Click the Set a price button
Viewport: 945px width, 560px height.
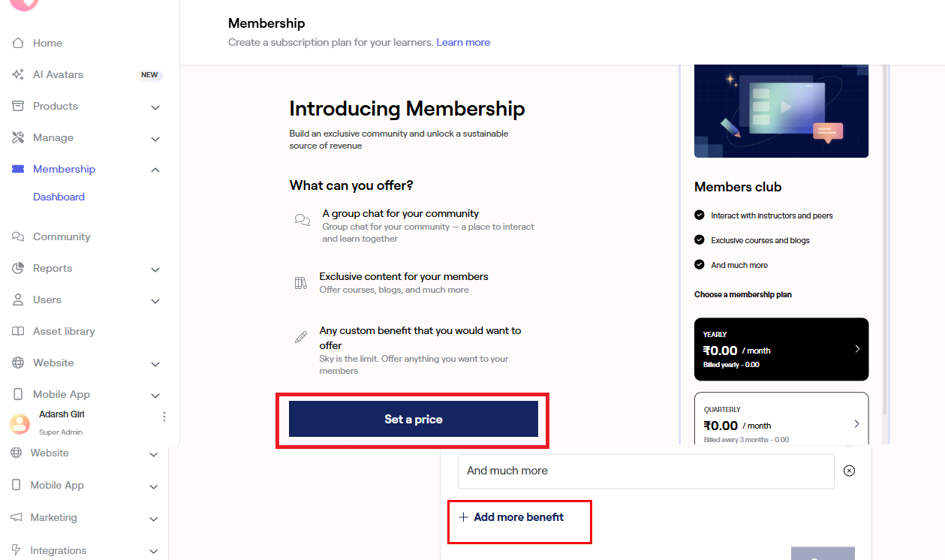point(413,420)
